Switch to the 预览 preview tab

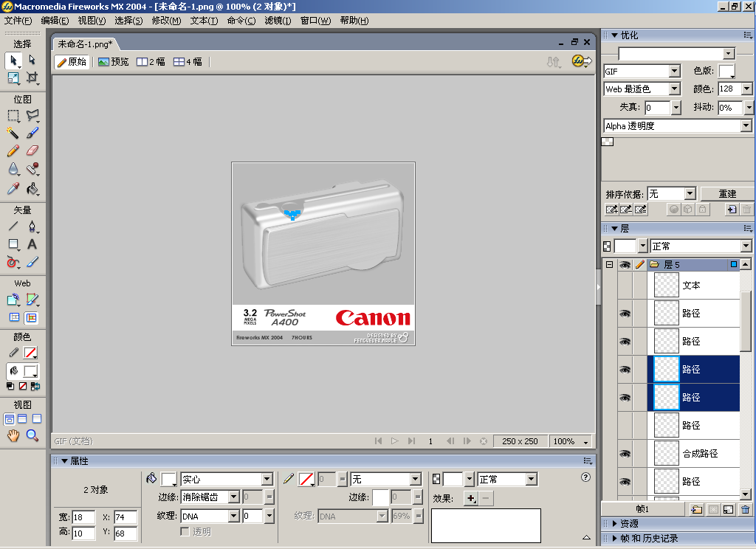click(x=114, y=62)
